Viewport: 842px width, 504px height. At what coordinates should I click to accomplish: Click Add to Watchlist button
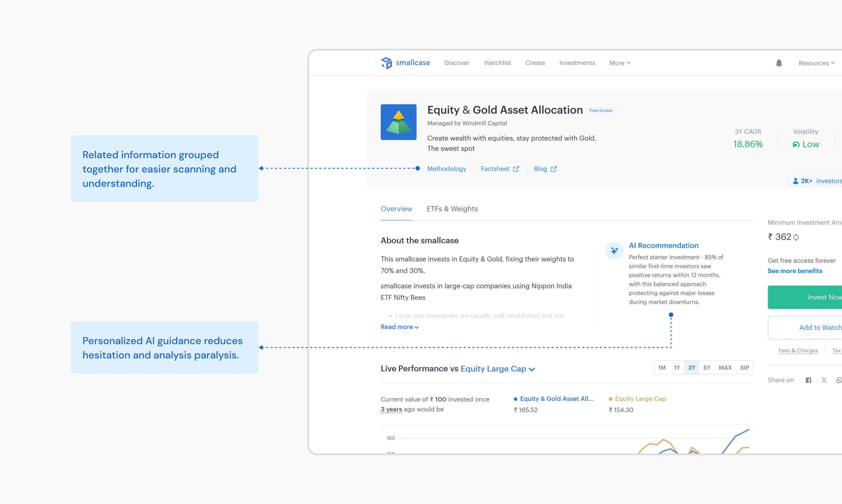coord(805,328)
